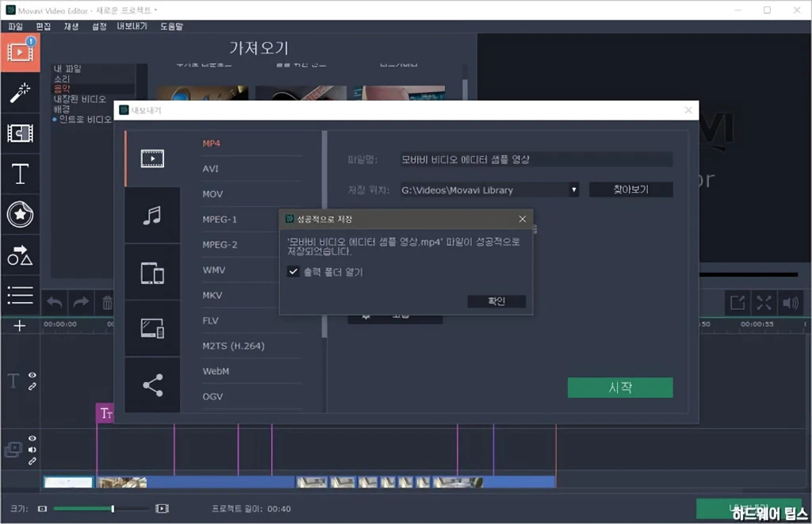Open the 재생 menu

[71, 26]
